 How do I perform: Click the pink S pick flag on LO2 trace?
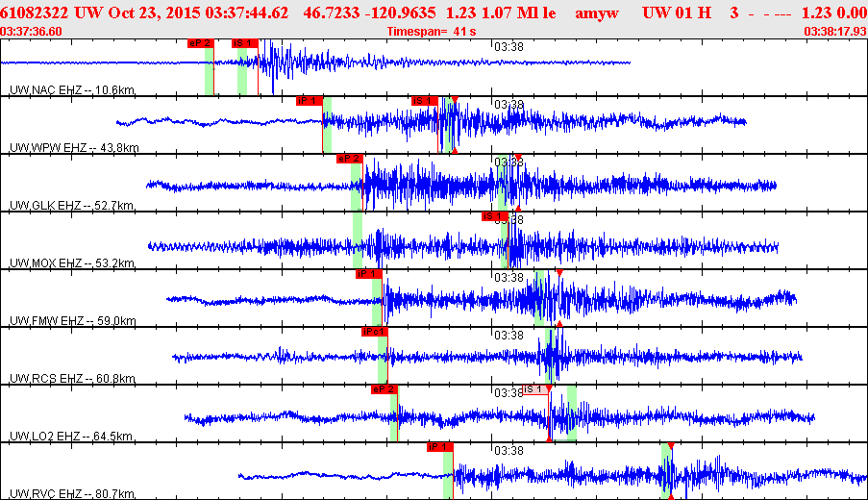point(536,389)
